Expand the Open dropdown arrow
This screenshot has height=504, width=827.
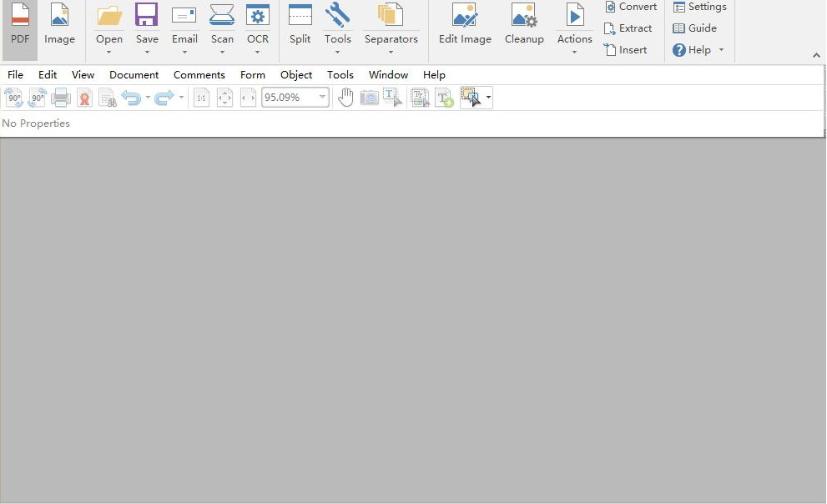click(x=109, y=53)
